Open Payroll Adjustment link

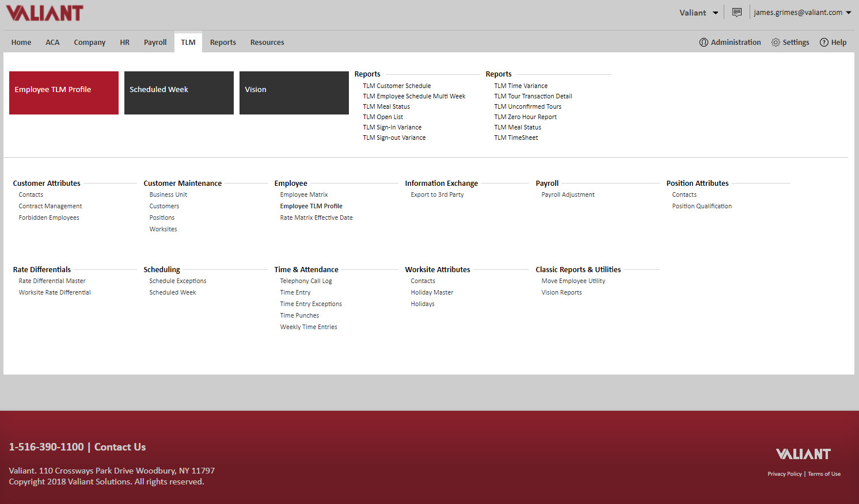click(568, 194)
